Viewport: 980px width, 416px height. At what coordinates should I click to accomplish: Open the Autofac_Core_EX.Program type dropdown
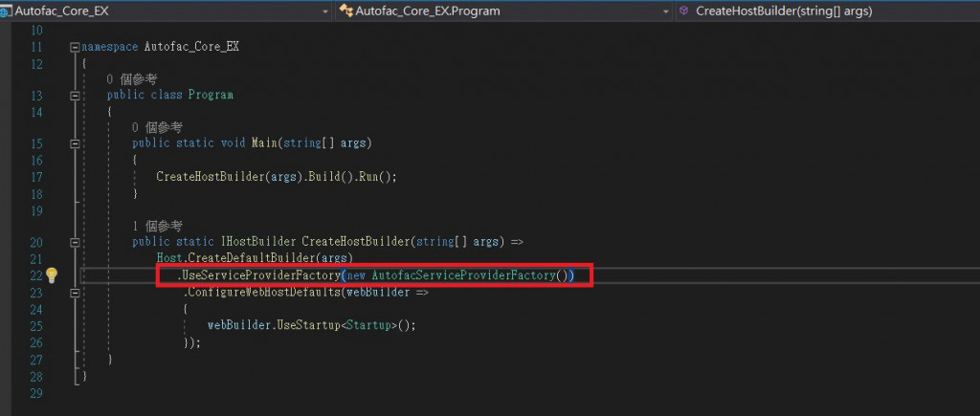503,11
